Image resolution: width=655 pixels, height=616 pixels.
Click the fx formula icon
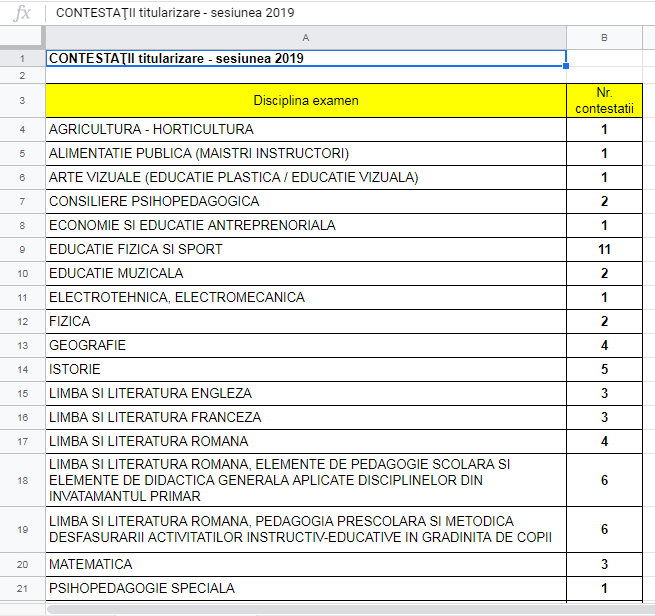[22, 12]
